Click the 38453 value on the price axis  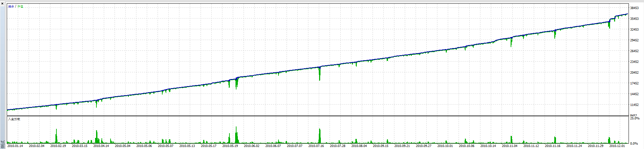pyautogui.click(x=634, y=8)
